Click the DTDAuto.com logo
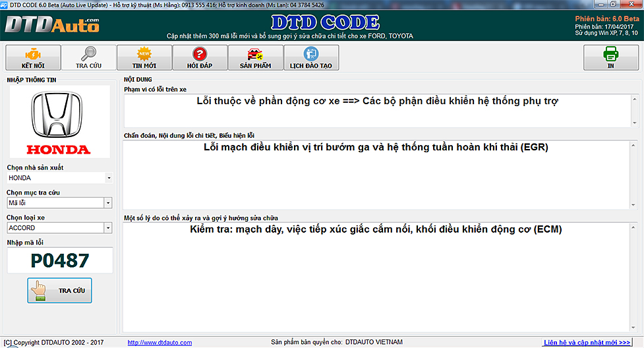This screenshot has height=348, width=644. 52,24
